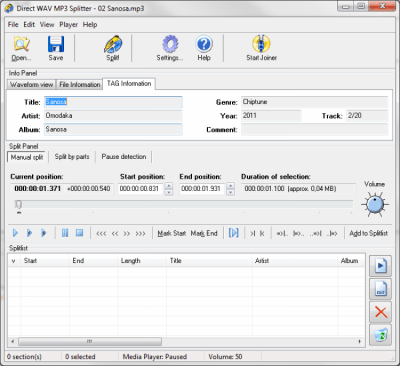
Task: Click the Artist field Omodaka
Action: pos(113,116)
